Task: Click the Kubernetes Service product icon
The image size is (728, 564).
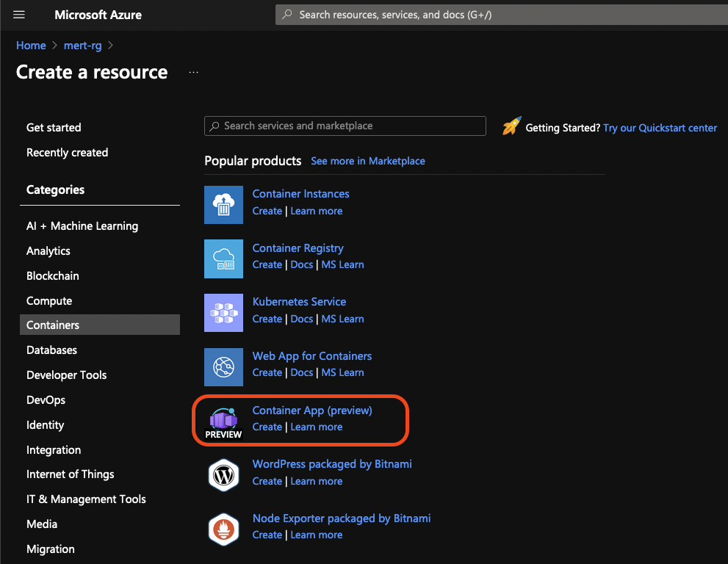Action: (x=224, y=313)
